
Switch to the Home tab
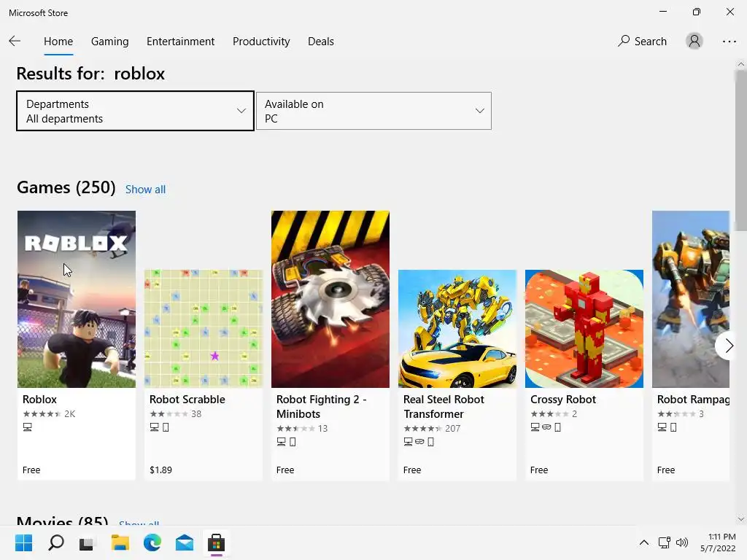[58, 42]
